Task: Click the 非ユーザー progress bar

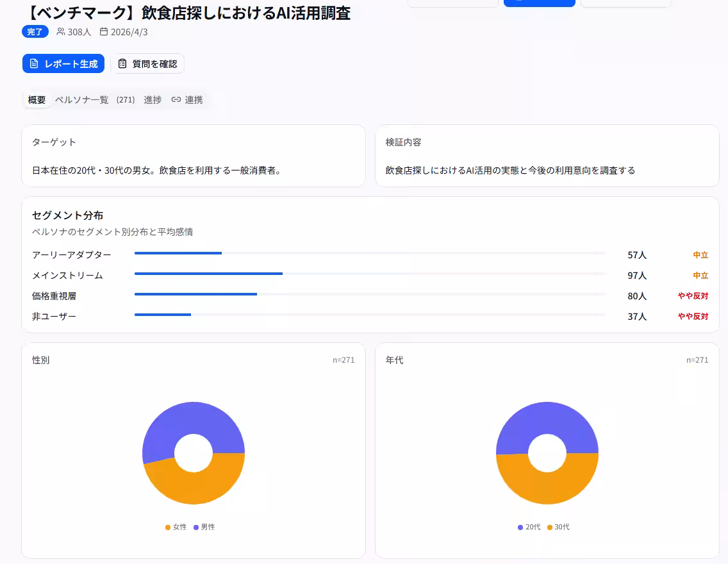Action: (x=370, y=314)
